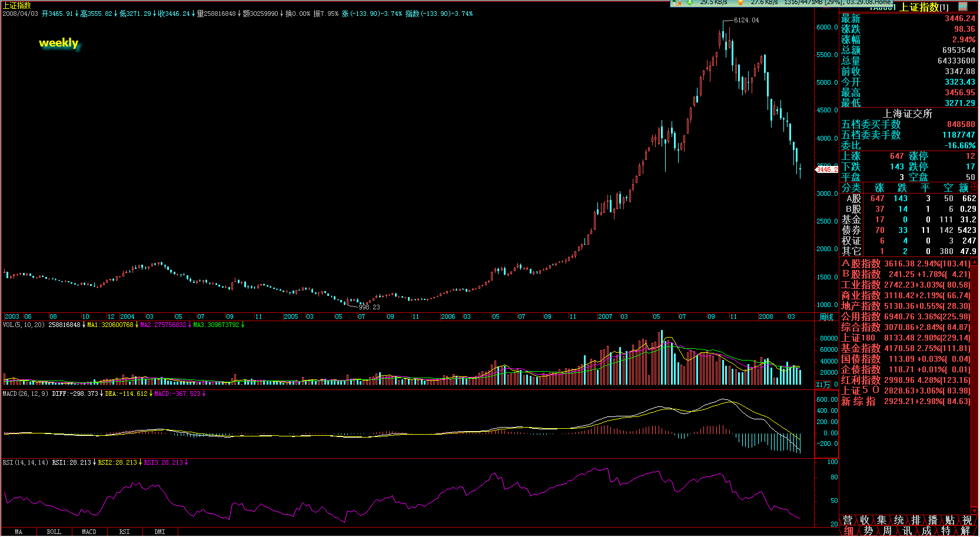Viewport: 980px width, 537px height.
Task: Select the 解 tab in the bottom row
Action: pos(965,531)
